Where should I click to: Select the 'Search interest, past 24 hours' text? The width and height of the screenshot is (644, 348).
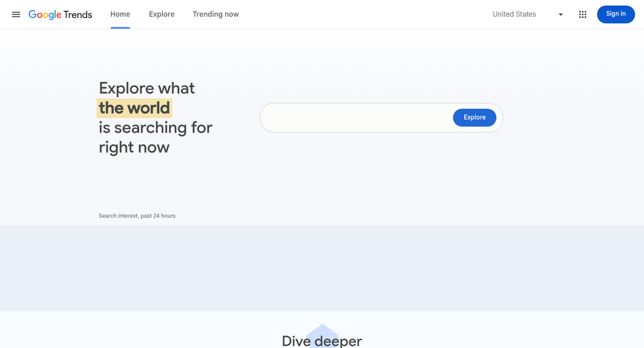pyautogui.click(x=137, y=216)
